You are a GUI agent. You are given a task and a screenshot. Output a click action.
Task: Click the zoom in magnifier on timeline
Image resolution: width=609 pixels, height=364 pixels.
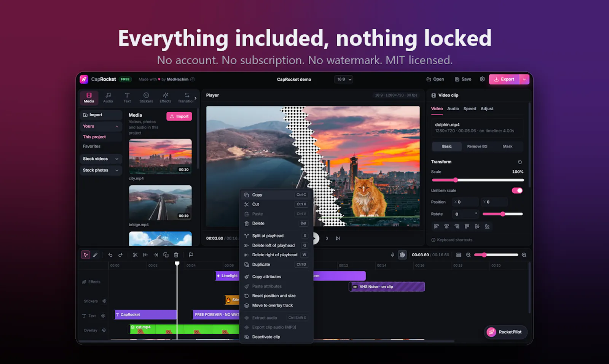(524, 255)
